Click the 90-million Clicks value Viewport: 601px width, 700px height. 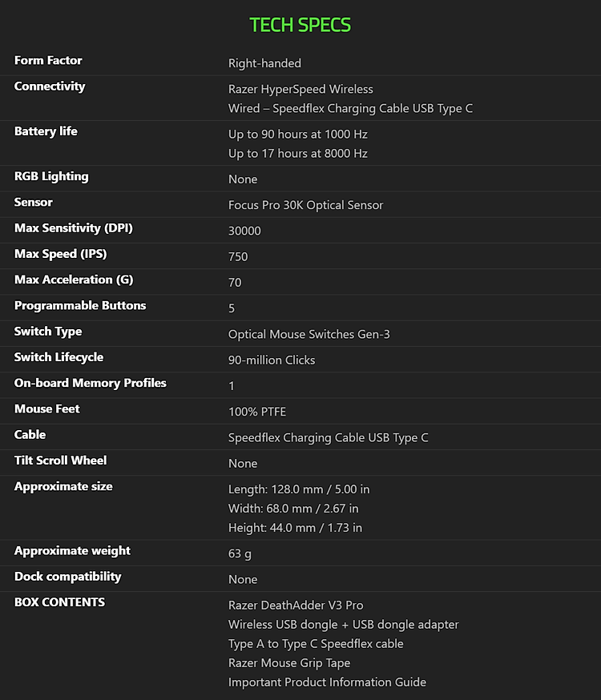[x=272, y=360]
